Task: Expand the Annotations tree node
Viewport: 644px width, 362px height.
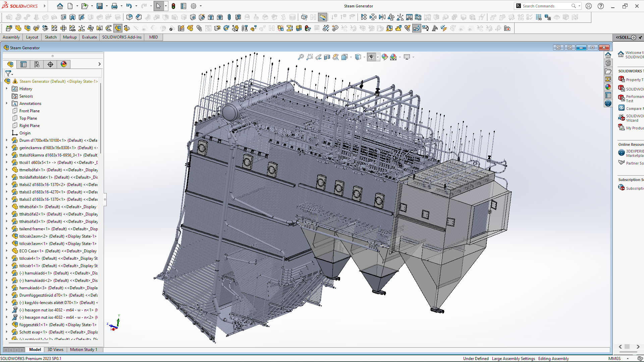Action: tap(6, 104)
